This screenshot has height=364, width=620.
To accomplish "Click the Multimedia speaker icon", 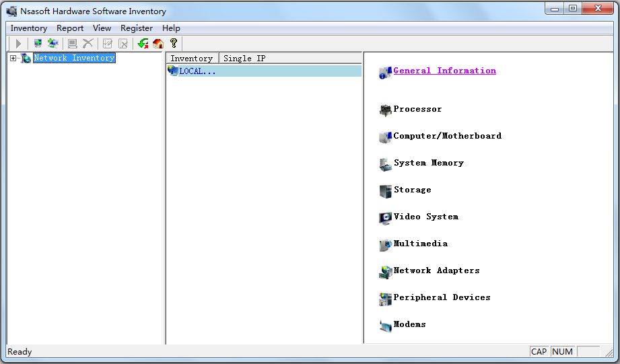I will (x=385, y=245).
